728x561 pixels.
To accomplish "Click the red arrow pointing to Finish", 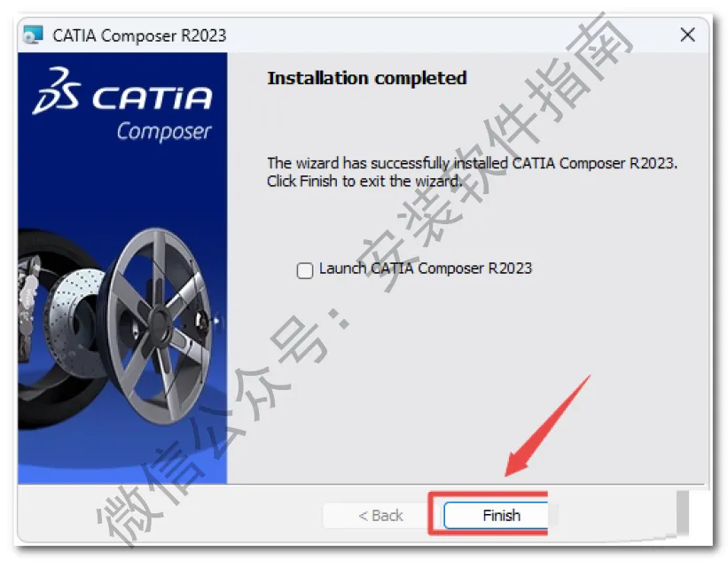I will 548,425.
